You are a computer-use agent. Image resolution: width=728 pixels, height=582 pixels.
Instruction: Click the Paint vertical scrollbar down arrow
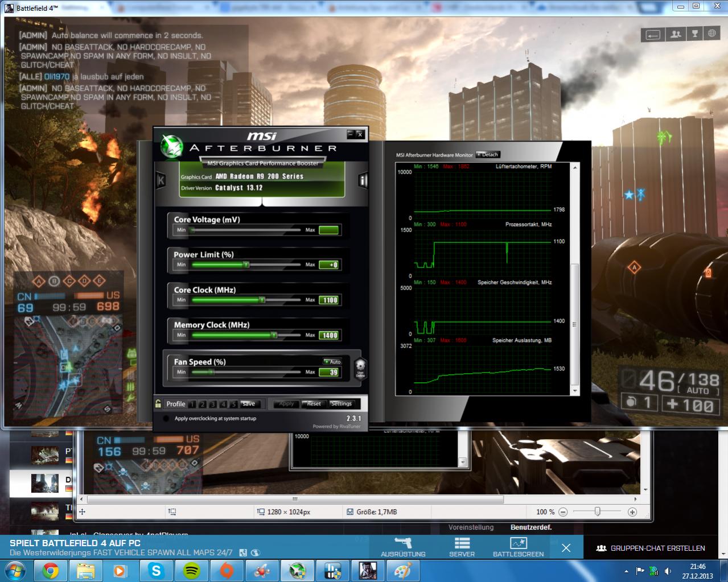coord(645,490)
